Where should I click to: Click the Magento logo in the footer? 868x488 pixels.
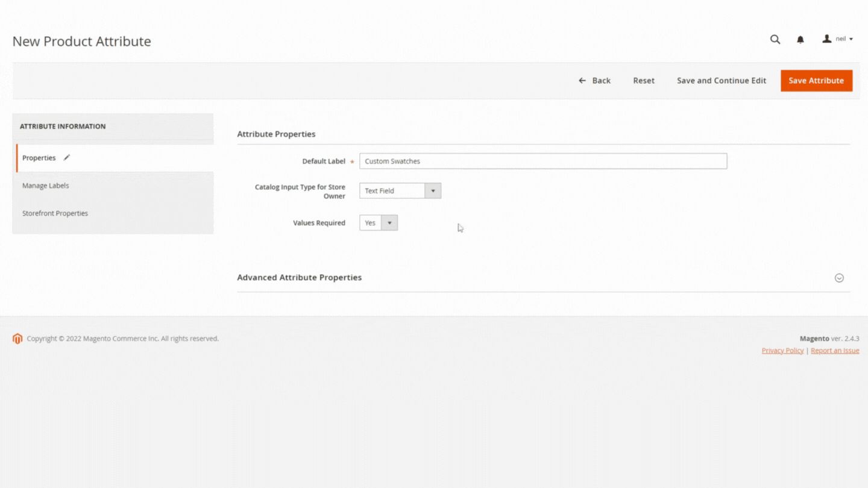17,339
